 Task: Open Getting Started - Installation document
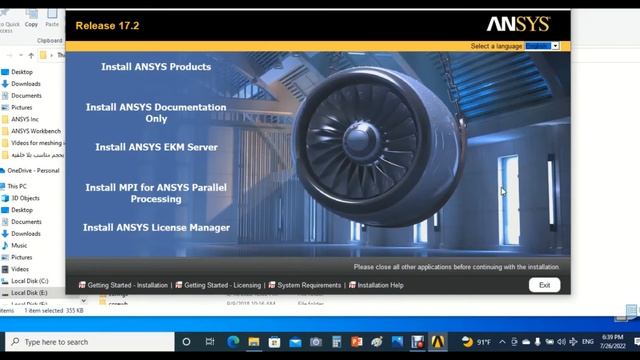tap(128, 285)
